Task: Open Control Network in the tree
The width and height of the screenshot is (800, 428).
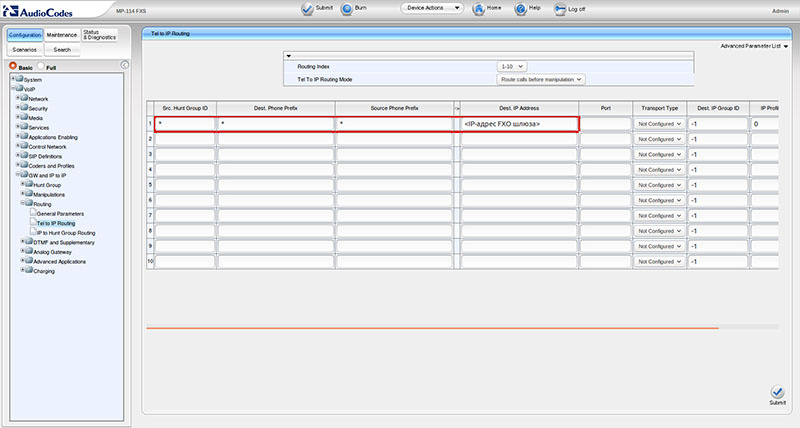Action: point(47,147)
